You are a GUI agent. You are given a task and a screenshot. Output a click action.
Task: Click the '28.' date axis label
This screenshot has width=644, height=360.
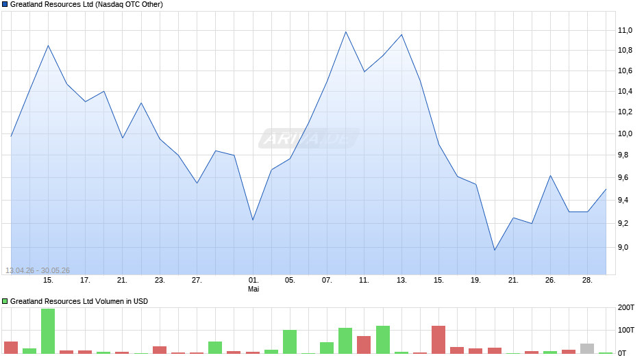point(587,281)
